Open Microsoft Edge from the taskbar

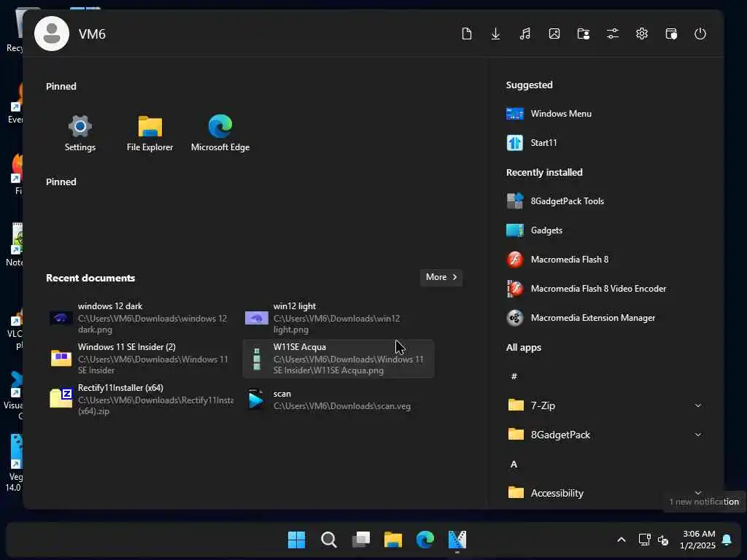[425, 540]
